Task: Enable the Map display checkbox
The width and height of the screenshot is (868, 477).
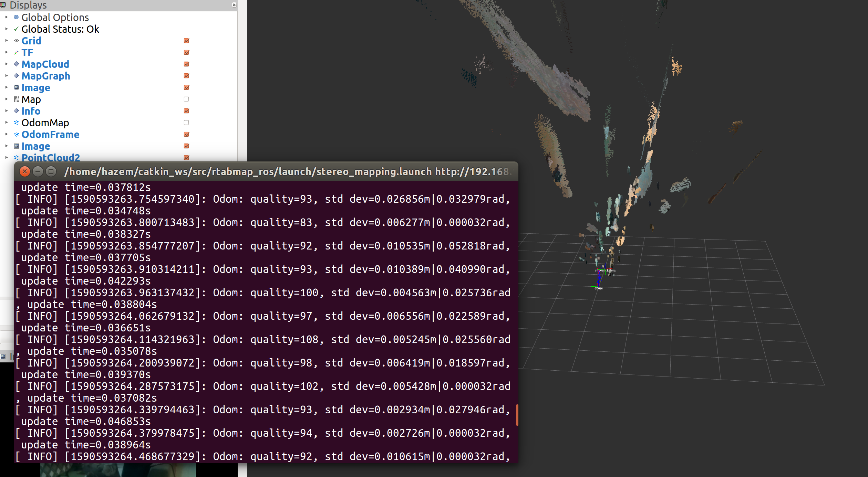Action: pos(186,99)
